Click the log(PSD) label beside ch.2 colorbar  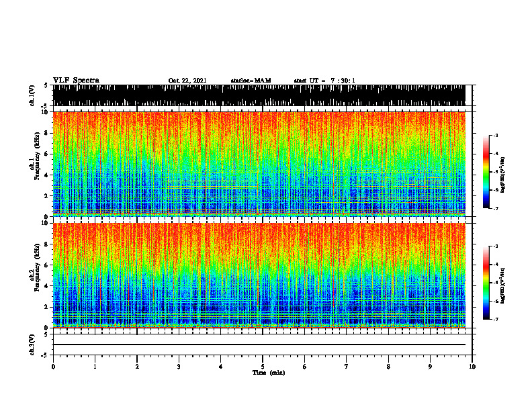tap(502, 285)
